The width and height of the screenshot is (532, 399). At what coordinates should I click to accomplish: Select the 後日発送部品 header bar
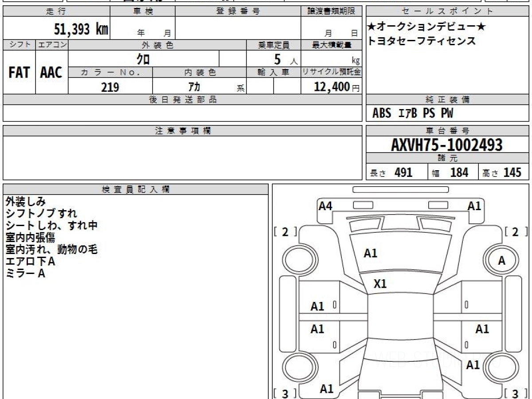[x=182, y=100]
